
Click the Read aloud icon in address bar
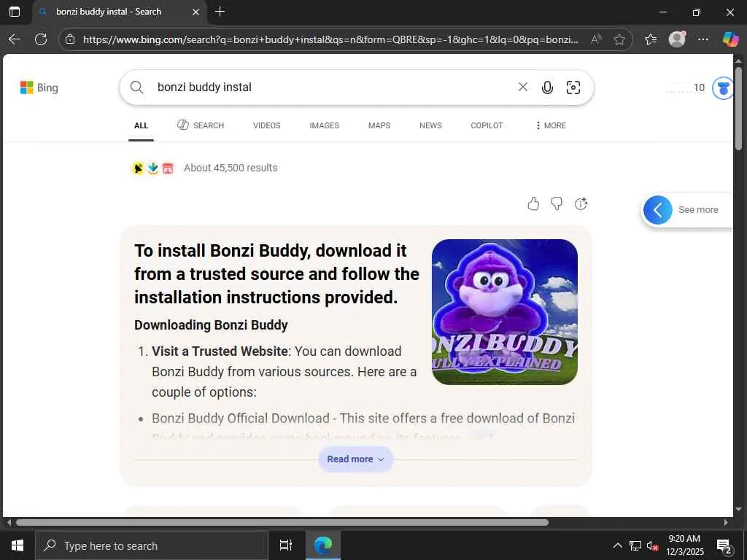pyautogui.click(x=596, y=39)
